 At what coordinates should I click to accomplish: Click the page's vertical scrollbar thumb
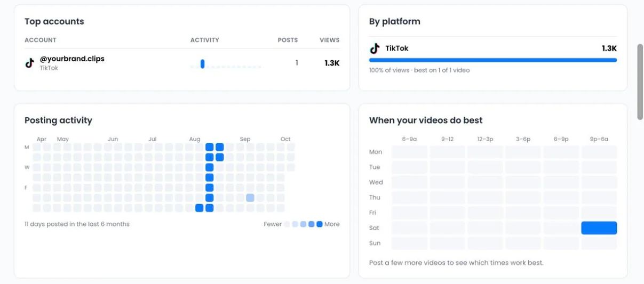pos(640,82)
